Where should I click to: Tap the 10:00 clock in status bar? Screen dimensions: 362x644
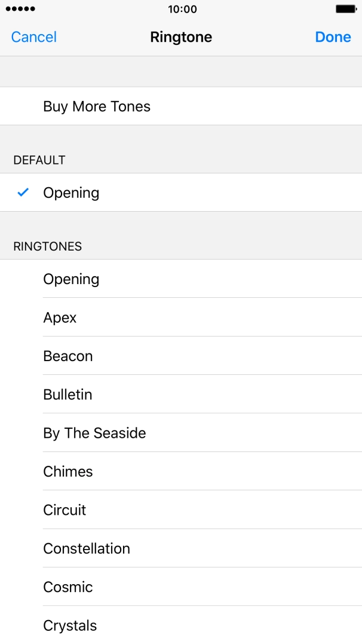pyautogui.click(x=181, y=9)
